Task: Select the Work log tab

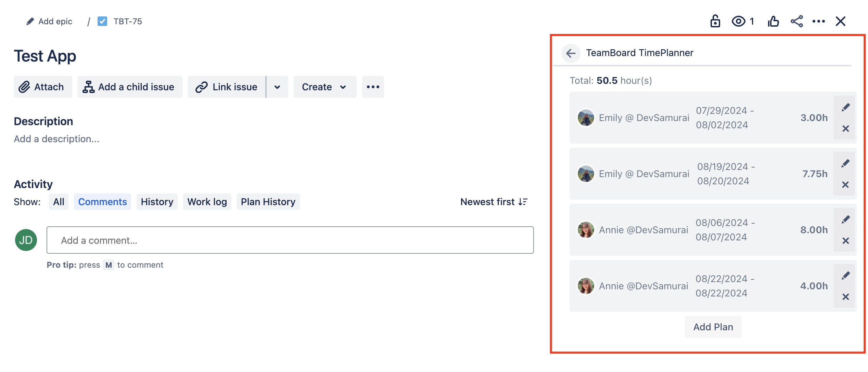Action: point(207,202)
